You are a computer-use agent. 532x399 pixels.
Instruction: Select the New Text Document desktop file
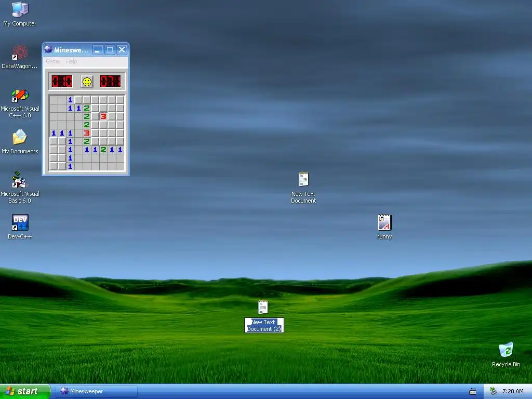[303, 187]
